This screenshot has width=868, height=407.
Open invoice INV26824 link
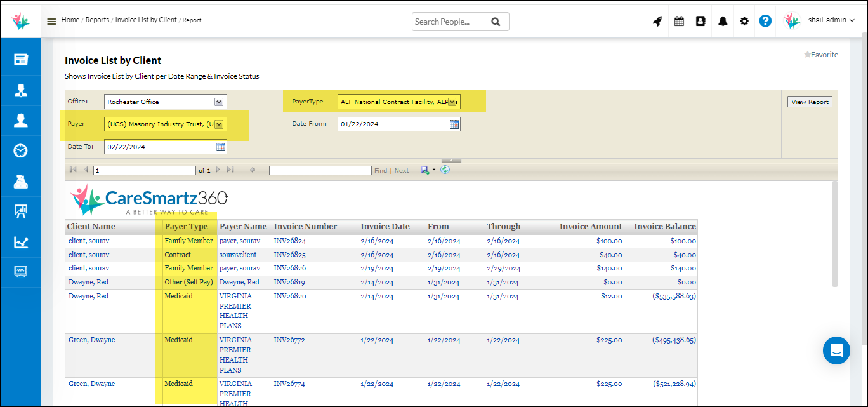(x=289, y=241)
